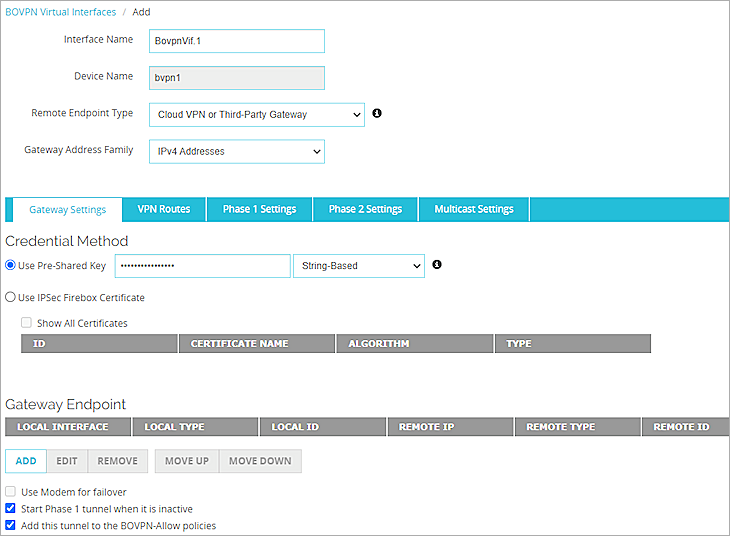Select the Gateway Settings tab
This screenshot has height=536, width=730.
point(67,209)
